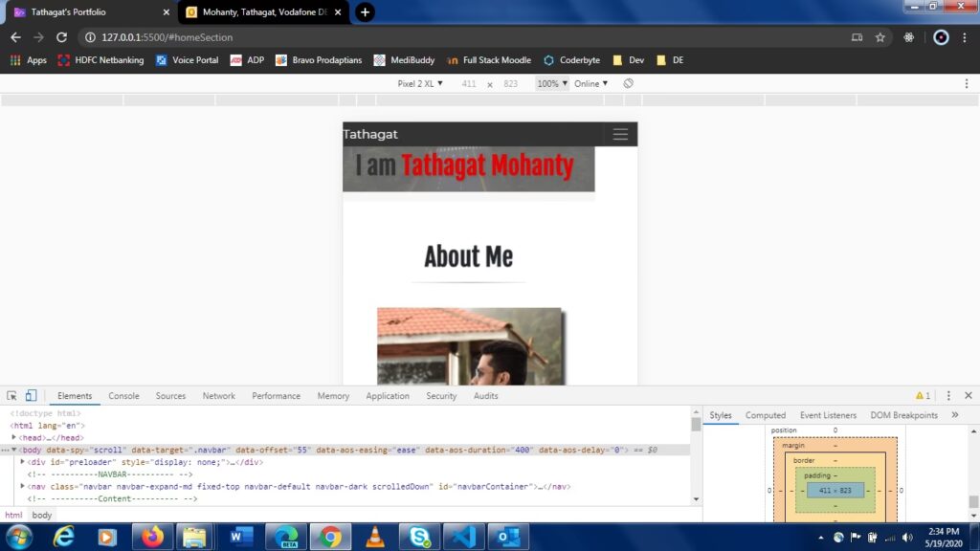Open the HDFC Netbanking bookmark
The image size is (980, 551).
100,60
